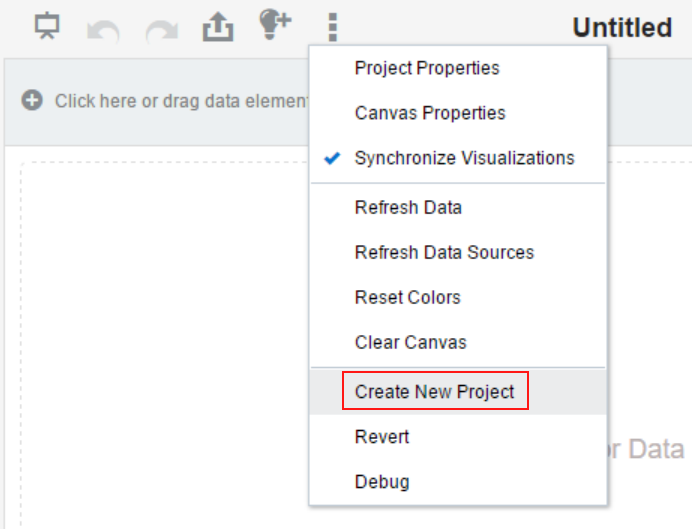Click the presentation mode icon
This screenshot has height=529, width=692.
pos(47,26)
